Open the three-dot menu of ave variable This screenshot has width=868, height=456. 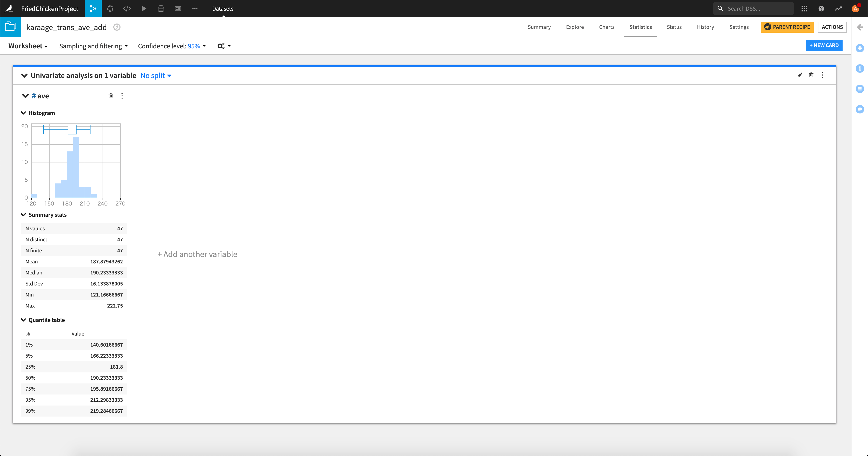click(x=122, y=96)
